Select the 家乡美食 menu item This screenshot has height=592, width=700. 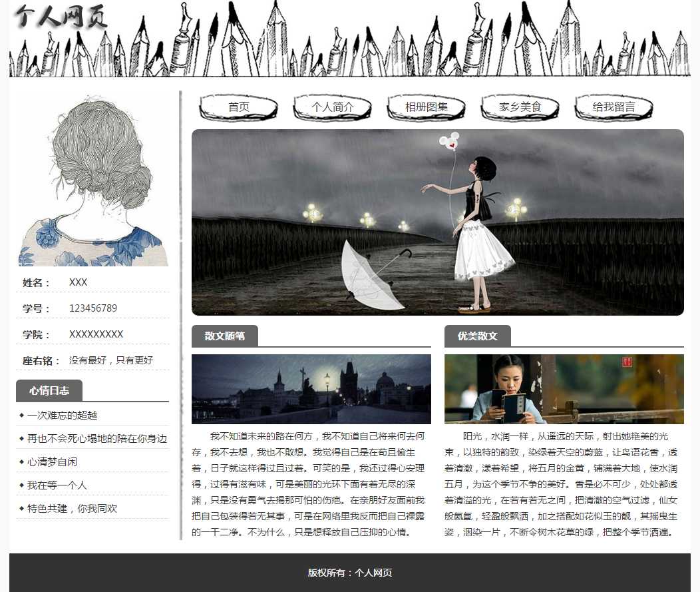coord(520,107)
